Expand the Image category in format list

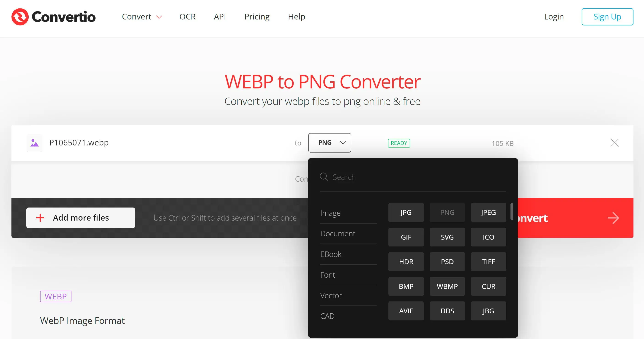tap(330, 213)
